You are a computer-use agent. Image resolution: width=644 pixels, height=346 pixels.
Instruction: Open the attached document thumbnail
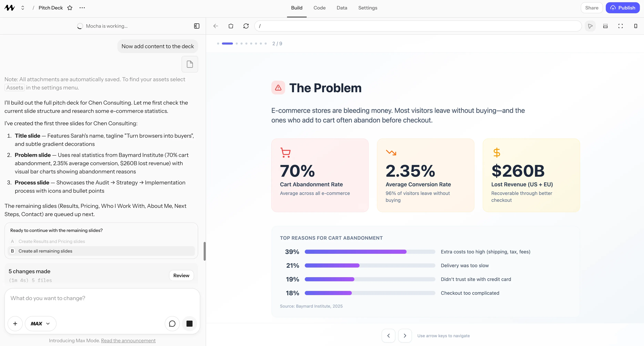pyautogui.click(x=190, y=64)
